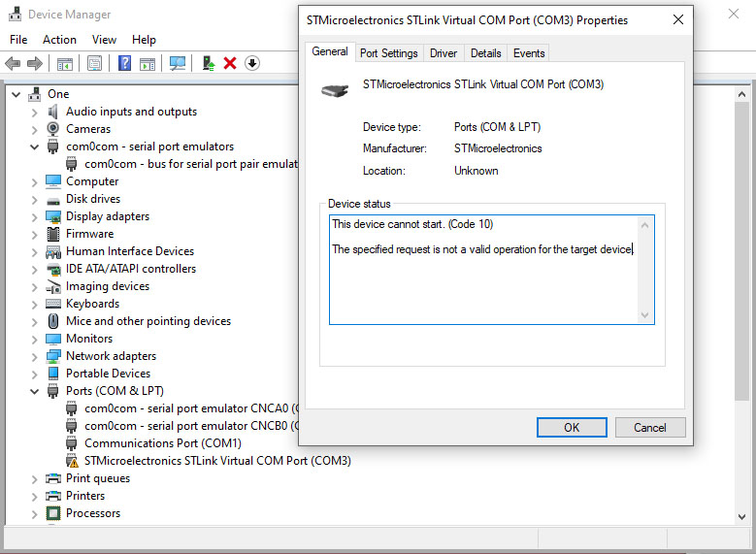The image size is (756, 554).
Task: Select the Keyboards icon
Action: click(53, 304)
